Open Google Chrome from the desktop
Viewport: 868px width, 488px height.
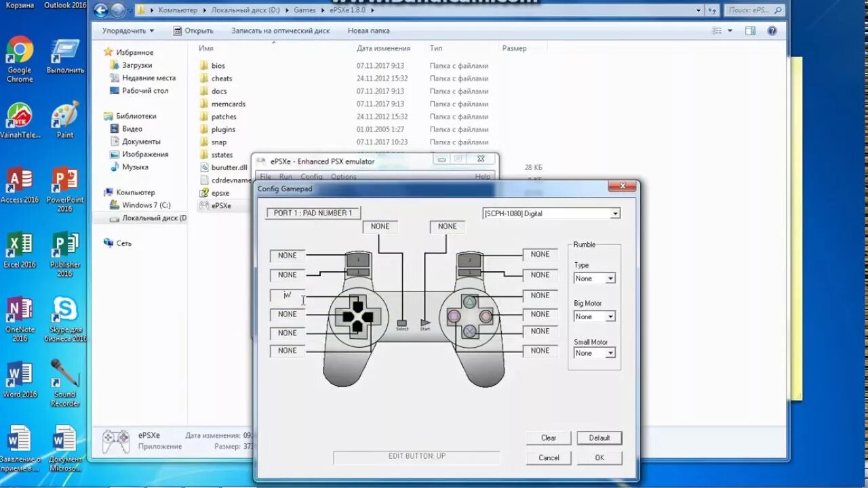[20, 60]
